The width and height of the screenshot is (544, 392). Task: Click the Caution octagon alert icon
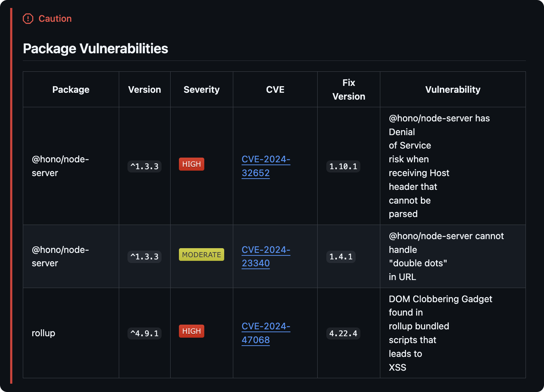(x=28, y=18)
